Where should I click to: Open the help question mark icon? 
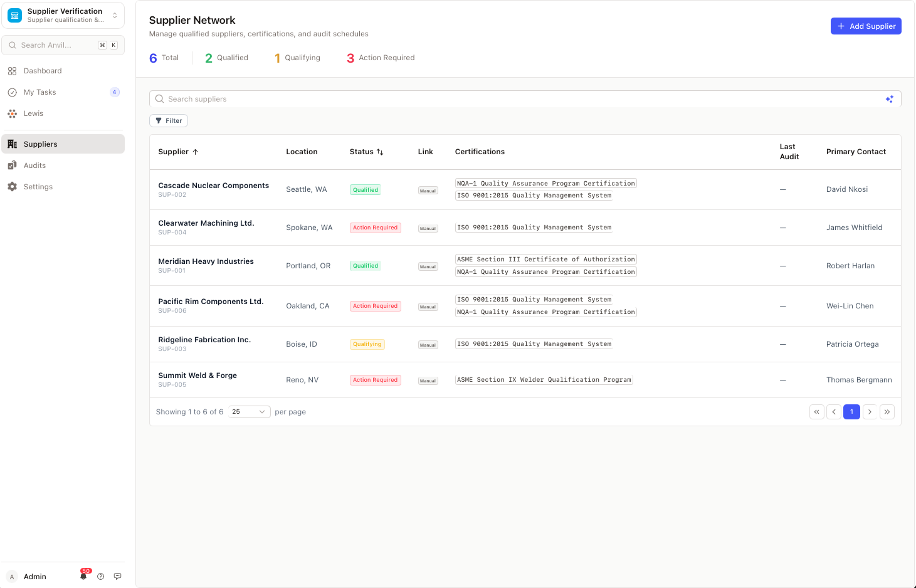[100, 576]
